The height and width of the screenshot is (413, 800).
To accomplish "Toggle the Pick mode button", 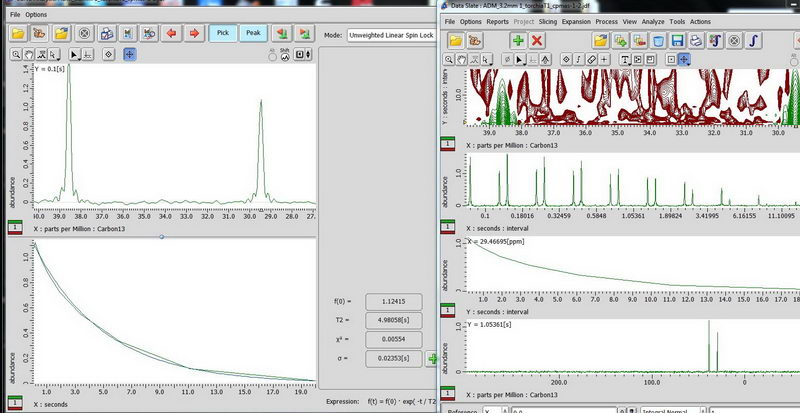I will pyautogui.click(x=223, y=34).
